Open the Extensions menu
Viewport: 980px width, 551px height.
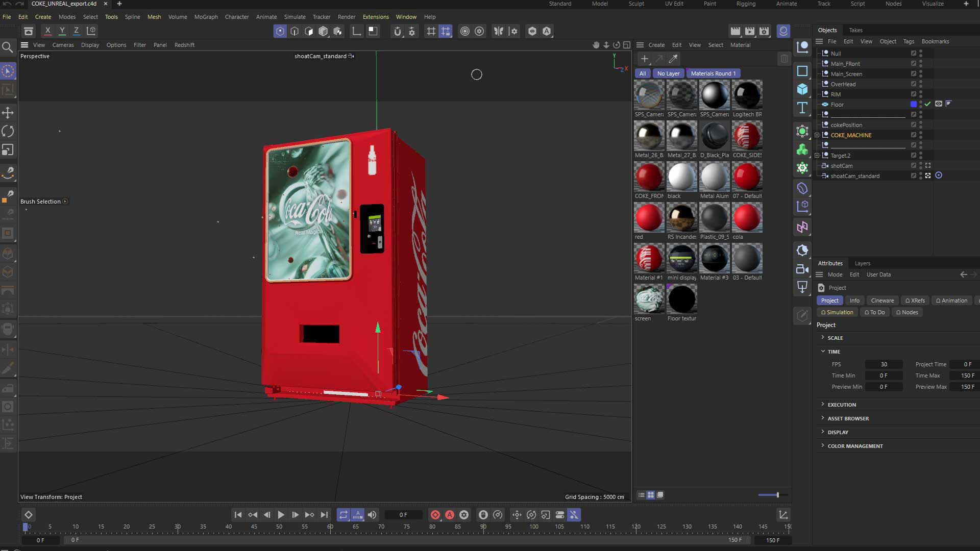[376, 17]
